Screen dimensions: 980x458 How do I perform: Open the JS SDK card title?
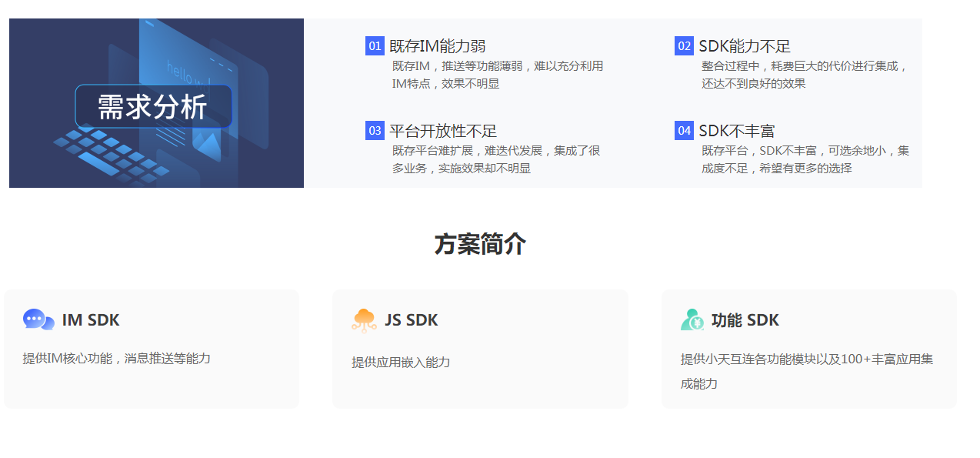pyautogui.click(x=412, y=320)
